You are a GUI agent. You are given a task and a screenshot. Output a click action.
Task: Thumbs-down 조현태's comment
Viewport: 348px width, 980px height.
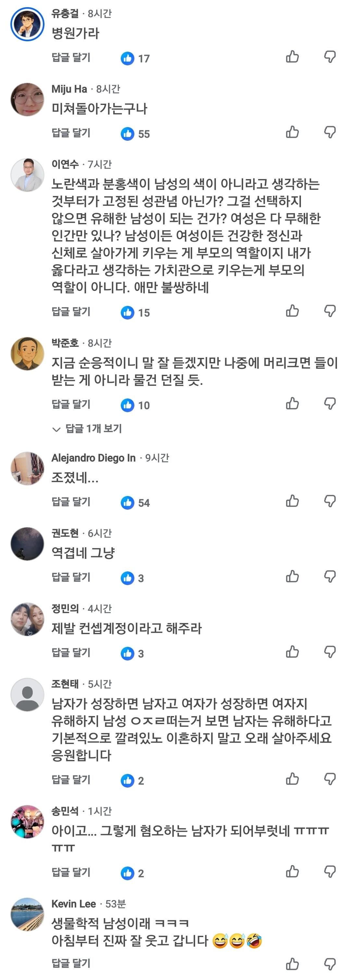pyautogui.click(x=330, y=779)
